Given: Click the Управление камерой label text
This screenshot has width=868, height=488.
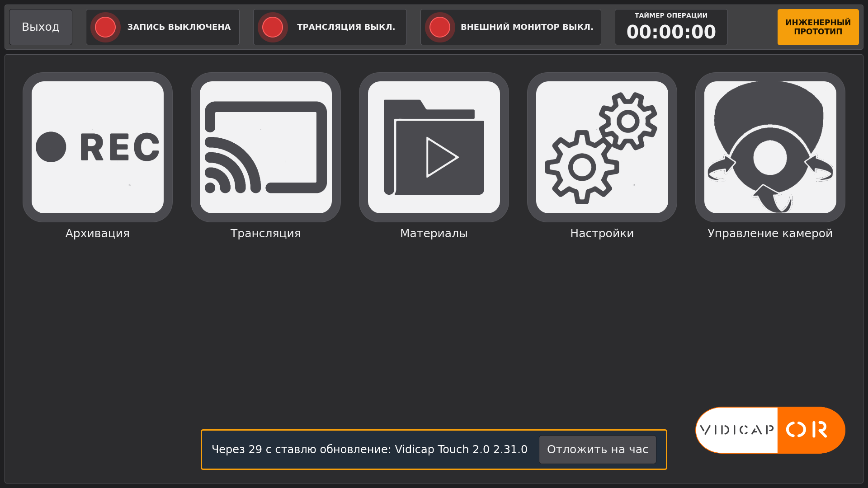Looking at the screenshot, I should tap(770, 234).
